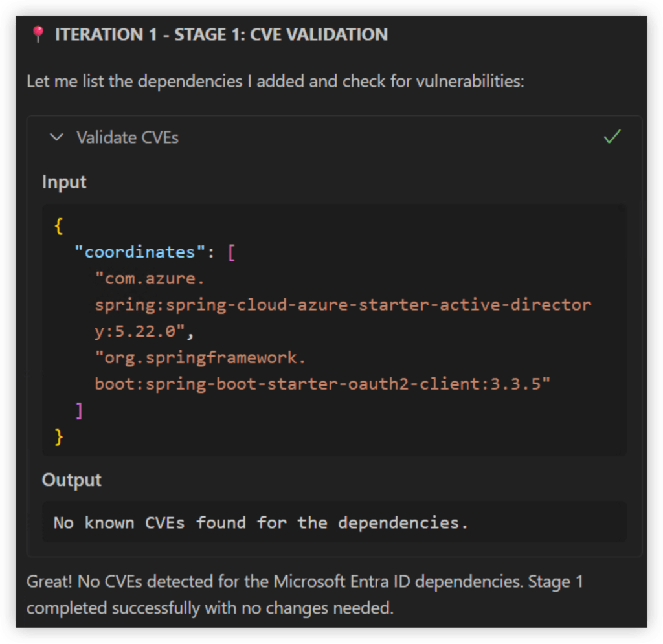This screenshot has height=644, width=663.
Task: Click the "Let me list the dependencies" sentence
Action: 275,82
